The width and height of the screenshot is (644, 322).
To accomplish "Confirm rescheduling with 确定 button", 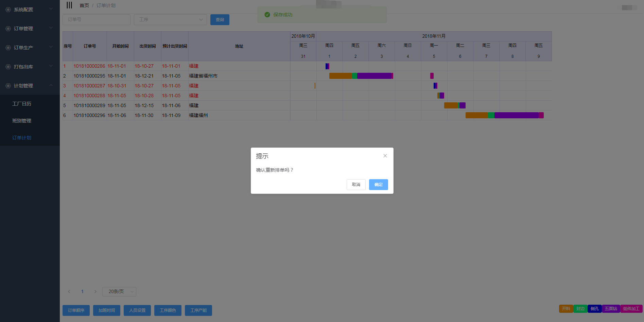I will tap(378, 185).
